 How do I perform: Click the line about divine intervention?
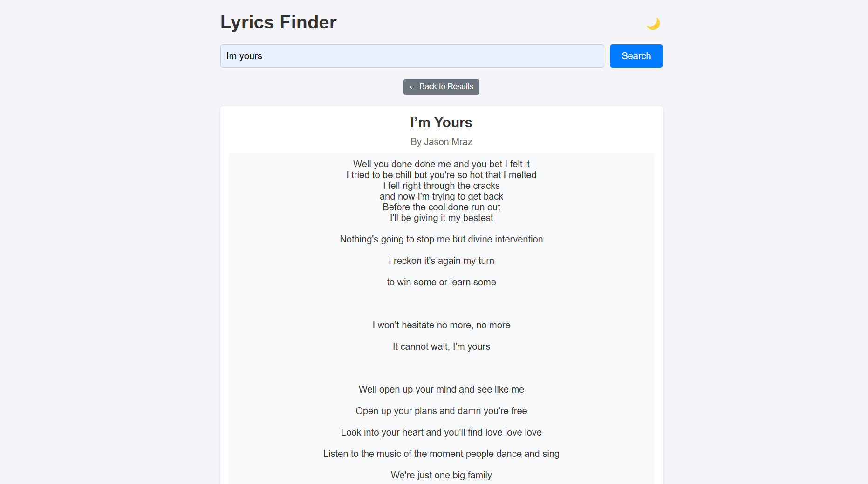coord(441,239)
